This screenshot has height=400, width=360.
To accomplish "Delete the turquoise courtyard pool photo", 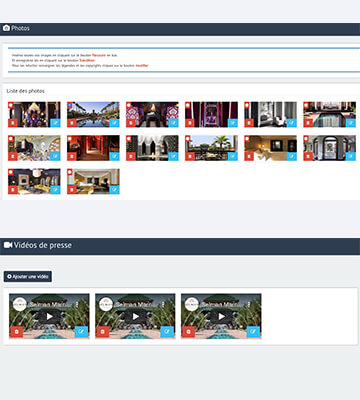I will (308, 123).
